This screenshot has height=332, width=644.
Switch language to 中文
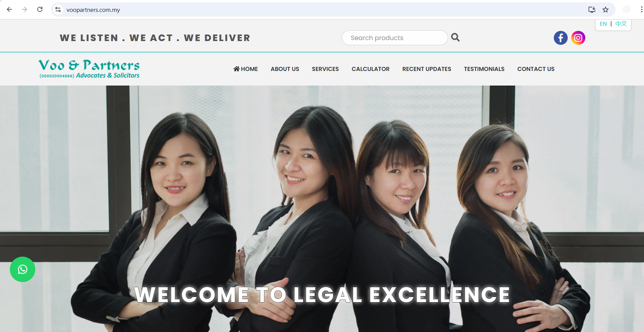621,24
